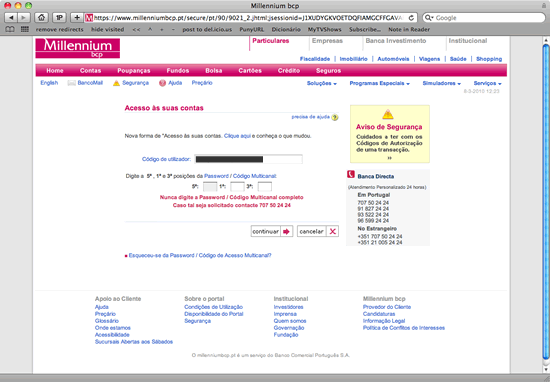Switch language via the English link
The image size is (550, 382).
coord(49,83)
